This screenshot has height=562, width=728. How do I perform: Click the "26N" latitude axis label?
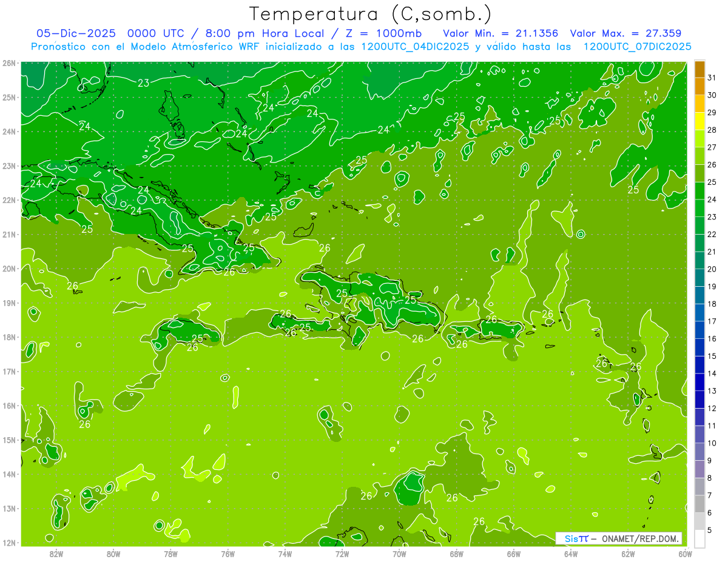[x=8, y=63]
